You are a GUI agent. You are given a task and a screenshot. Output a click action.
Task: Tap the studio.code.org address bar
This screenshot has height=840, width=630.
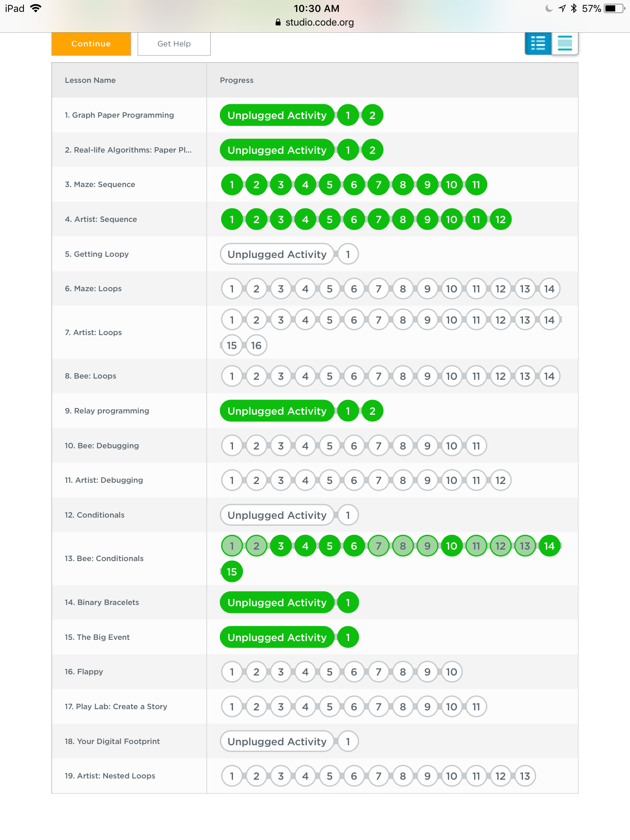click(x=315, y=23)
